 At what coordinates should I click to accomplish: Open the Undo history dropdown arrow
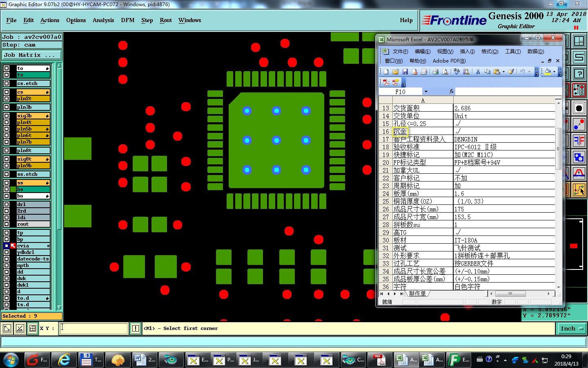(x=529, y=72)
